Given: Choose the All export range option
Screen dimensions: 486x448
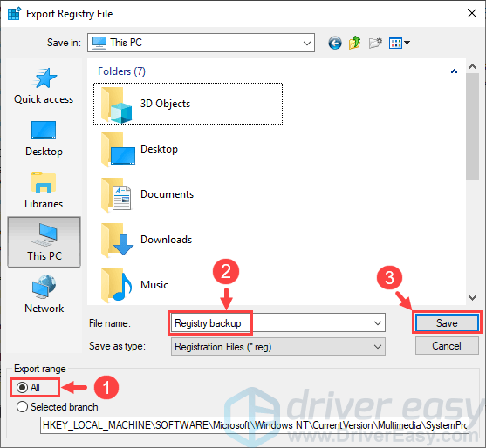Looking at the screenshot, I should click(x=29, y=387).
